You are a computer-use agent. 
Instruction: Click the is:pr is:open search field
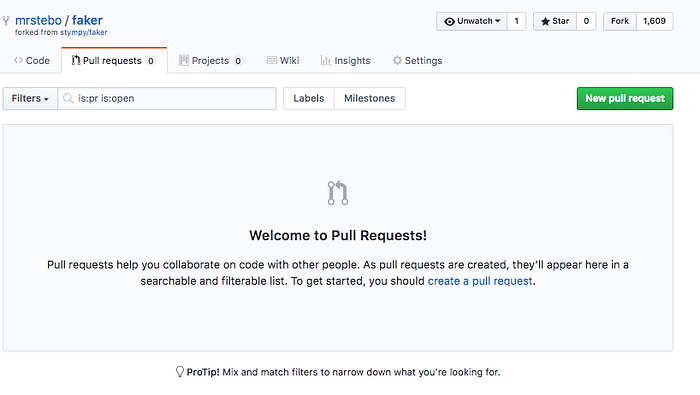pos(167,98)
